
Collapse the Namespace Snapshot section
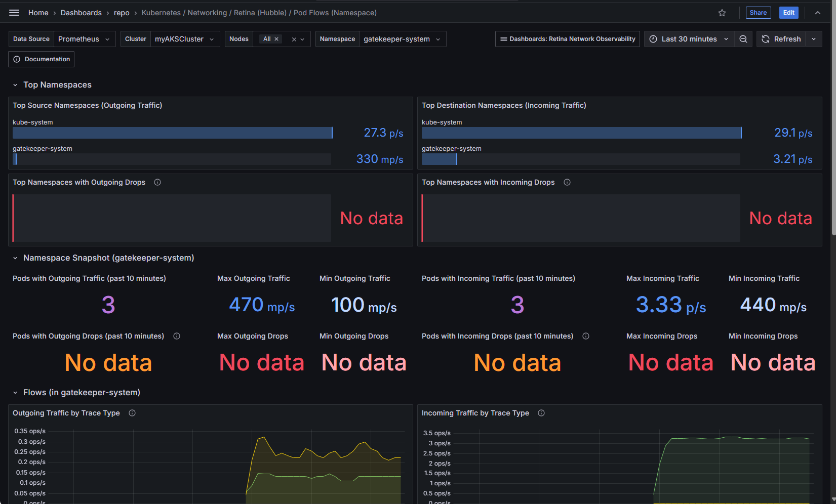[15, 258]
